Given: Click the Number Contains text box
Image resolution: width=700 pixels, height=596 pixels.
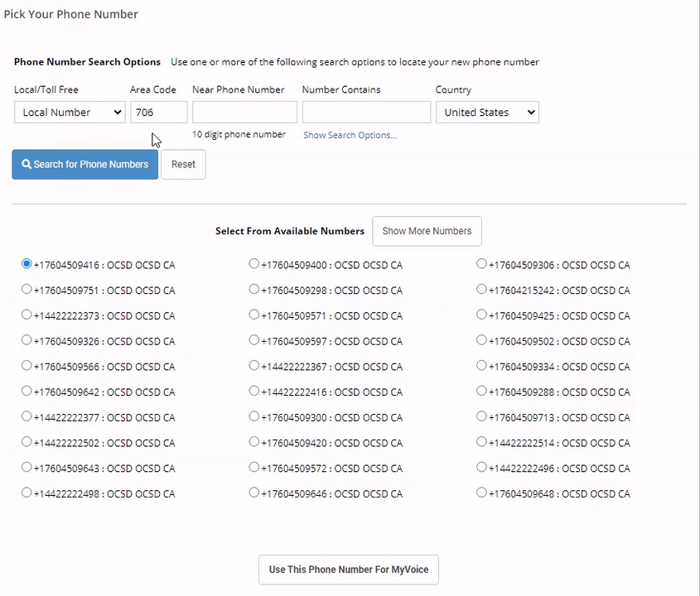Looking at the screenshot, I should coord(366,113).
